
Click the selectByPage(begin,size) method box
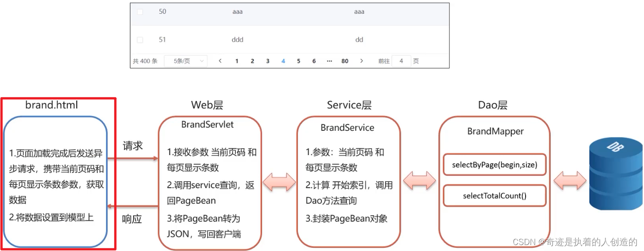click(494, 165)
